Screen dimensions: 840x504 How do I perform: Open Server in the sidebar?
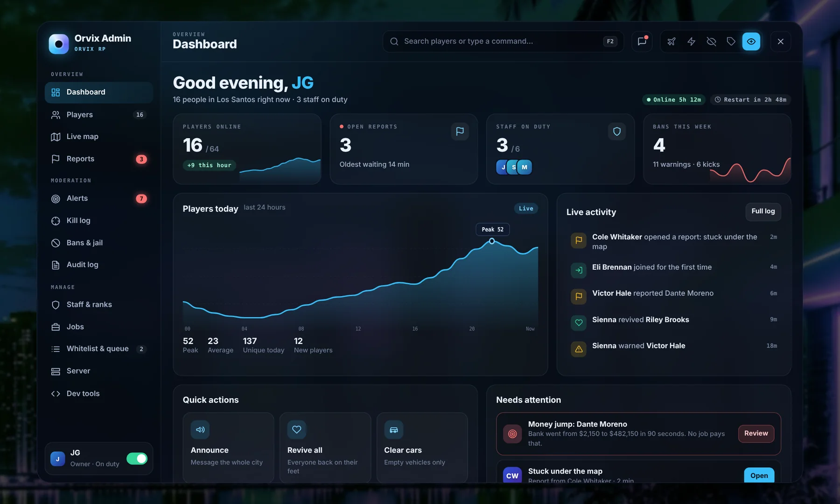[99, 371]
